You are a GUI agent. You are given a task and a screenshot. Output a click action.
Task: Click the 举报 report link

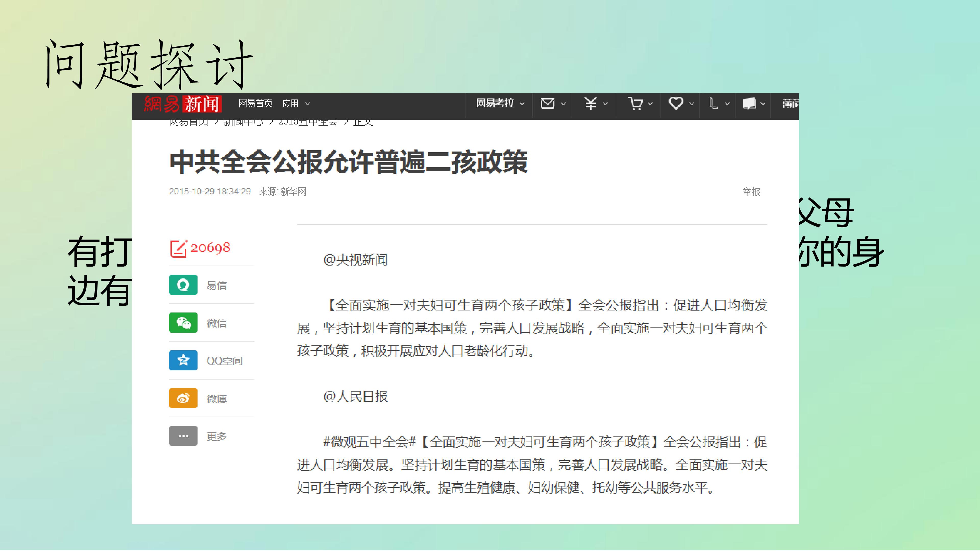point(751,192)
